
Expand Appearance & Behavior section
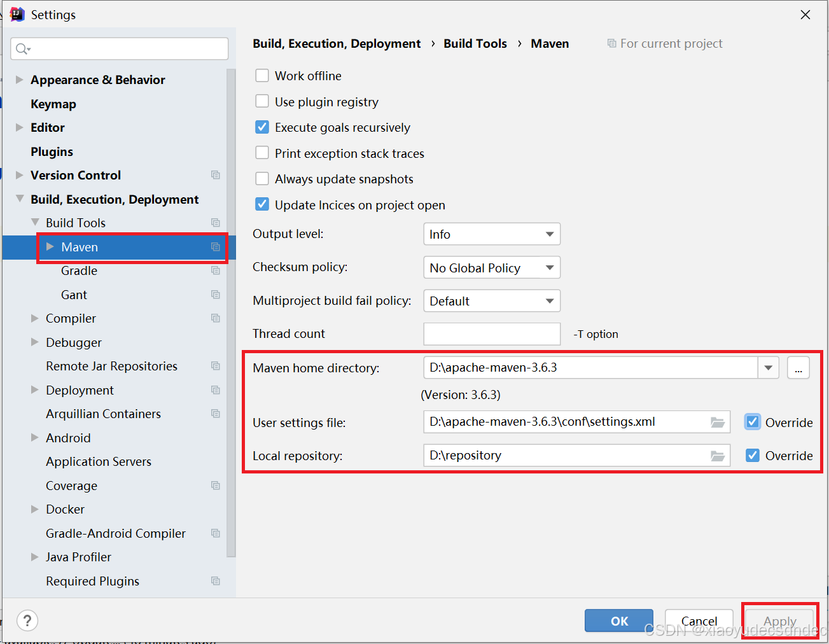(x=19, y=80)
